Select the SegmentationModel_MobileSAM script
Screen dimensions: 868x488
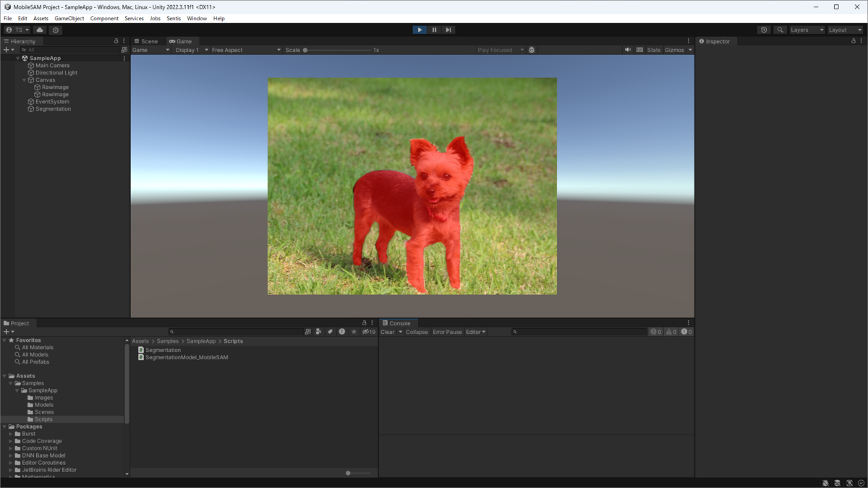[x=187, y=357]
